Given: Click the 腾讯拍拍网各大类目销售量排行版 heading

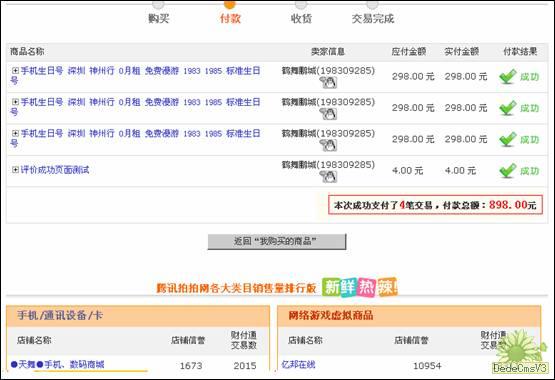Looking at the screenshot, I should [x=236, y=288].
